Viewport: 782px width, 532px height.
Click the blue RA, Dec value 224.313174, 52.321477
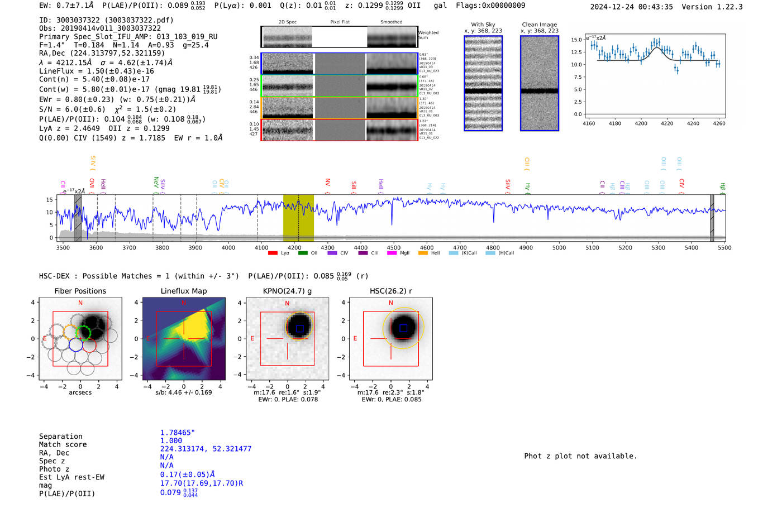pyautogui.click(x=206, y=449)
